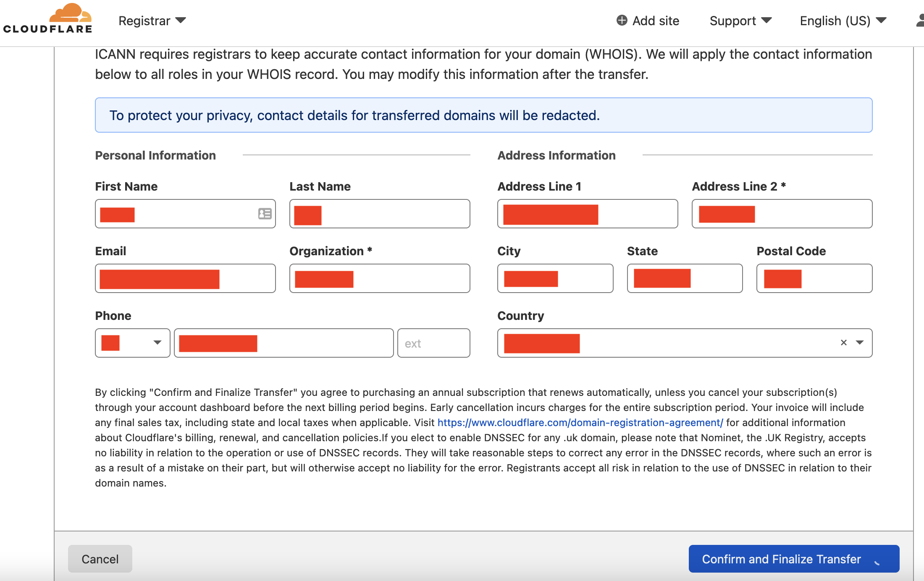Click the Cancel button
This screenshot has height=581, width=924.
coord(100,559)
